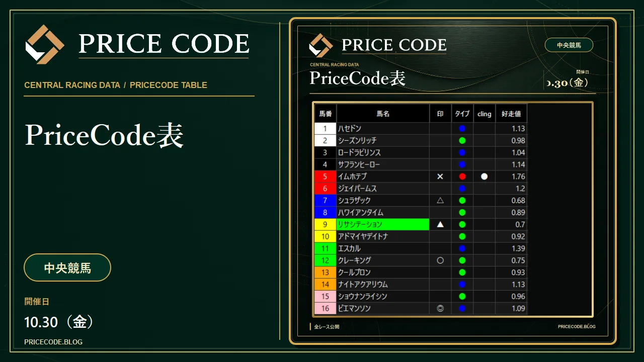Screen dimensions: 644x362
Task: Click the blue type dot for ハセドン
Action: 462,128
